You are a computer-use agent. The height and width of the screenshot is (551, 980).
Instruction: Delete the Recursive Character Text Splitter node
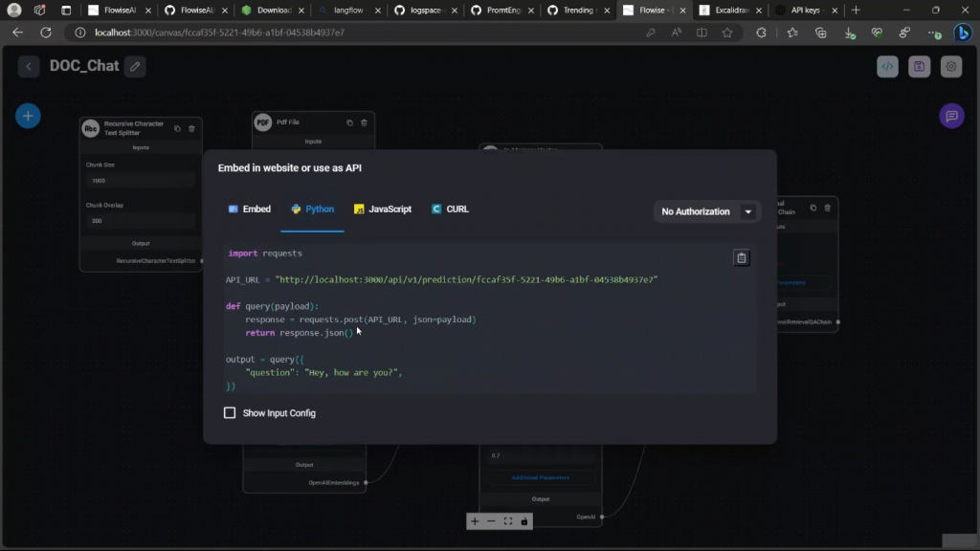pyautogui.click(x=191, y=129)
